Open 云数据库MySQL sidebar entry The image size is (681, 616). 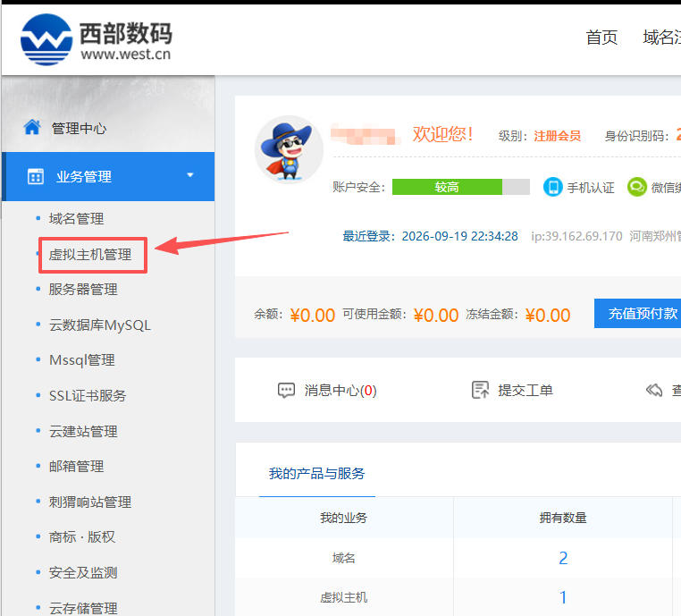(100, 325)
